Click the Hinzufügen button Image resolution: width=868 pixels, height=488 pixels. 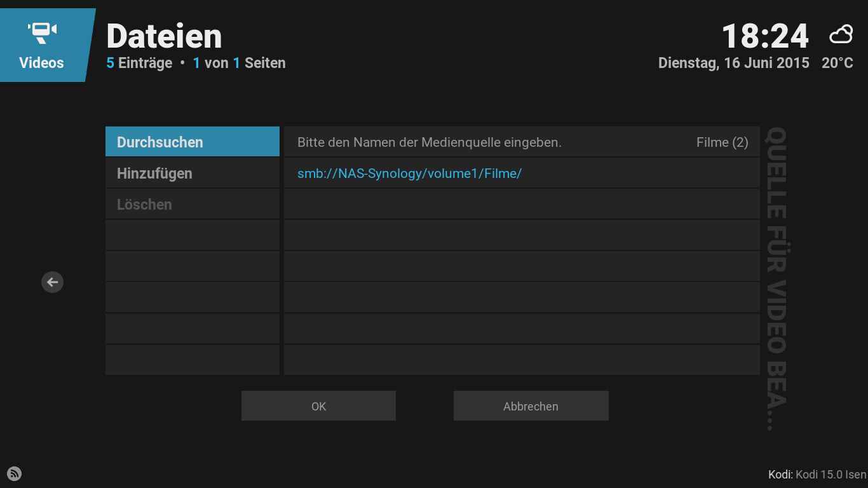[x=193, y=173]
